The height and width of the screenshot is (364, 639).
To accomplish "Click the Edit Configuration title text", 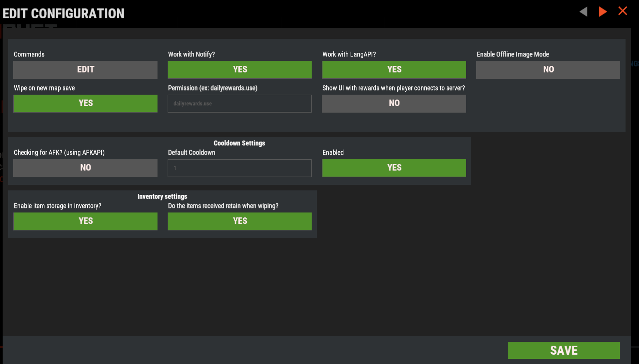I will 64,14.
